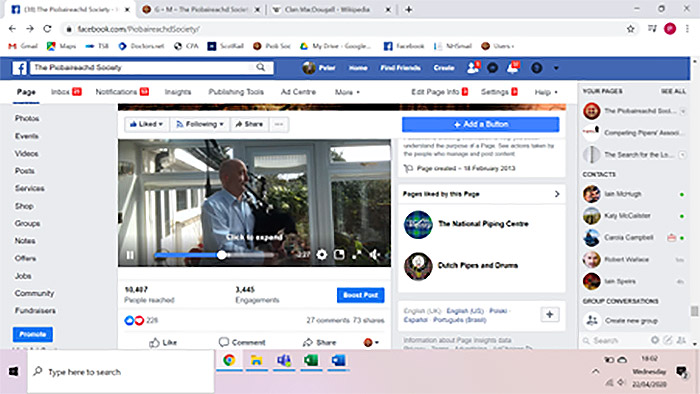Image resolution: width=700 pixels, height=394 pixels.
Task: Expand the Help dropdown
Action: (x=546, y=92)
